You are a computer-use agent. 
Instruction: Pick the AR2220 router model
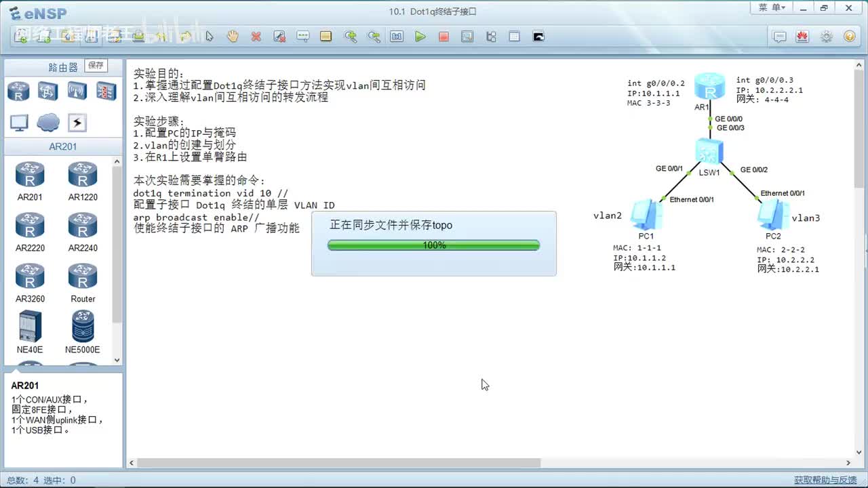tap(30, 232)
